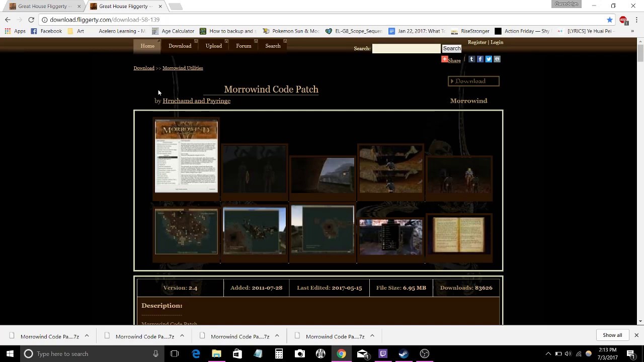Open the Download menu item
This screenshot has height=362, width=644.
pyautogui.click(x=180, y=46)
